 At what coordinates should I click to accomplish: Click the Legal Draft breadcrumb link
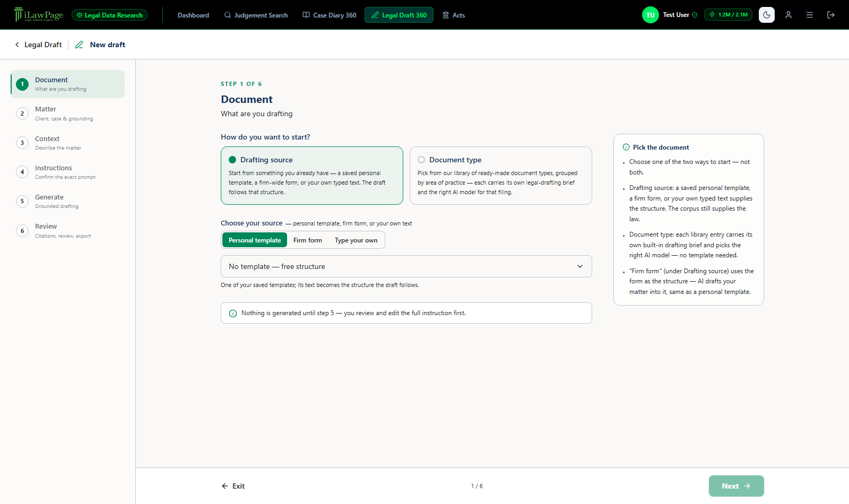pos(43,45)
